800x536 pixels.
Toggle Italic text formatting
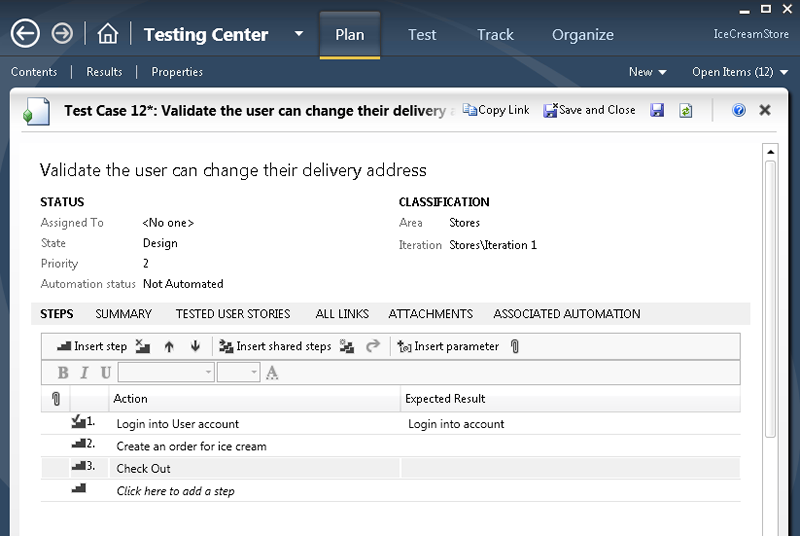pos(85,373)
